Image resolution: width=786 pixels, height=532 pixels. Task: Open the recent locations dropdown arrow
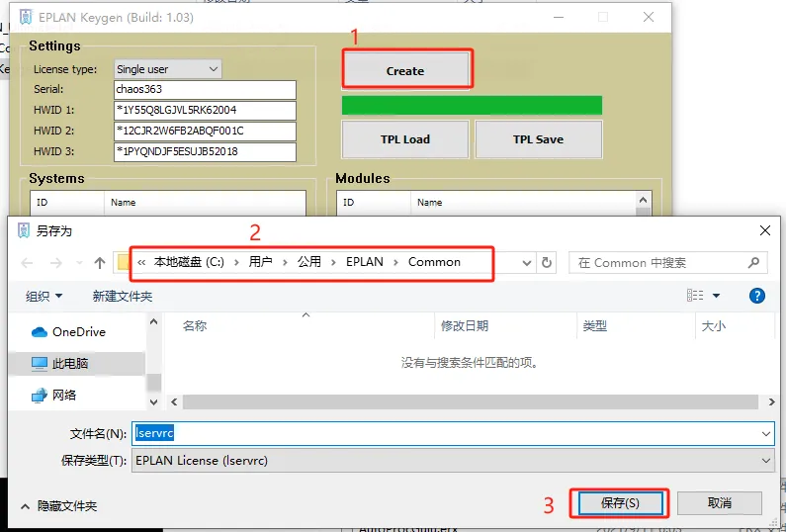point(79,263)
